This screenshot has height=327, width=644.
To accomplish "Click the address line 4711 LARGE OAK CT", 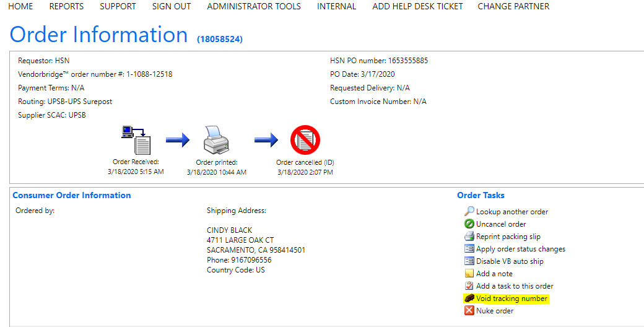I will [x=240, y=240].
